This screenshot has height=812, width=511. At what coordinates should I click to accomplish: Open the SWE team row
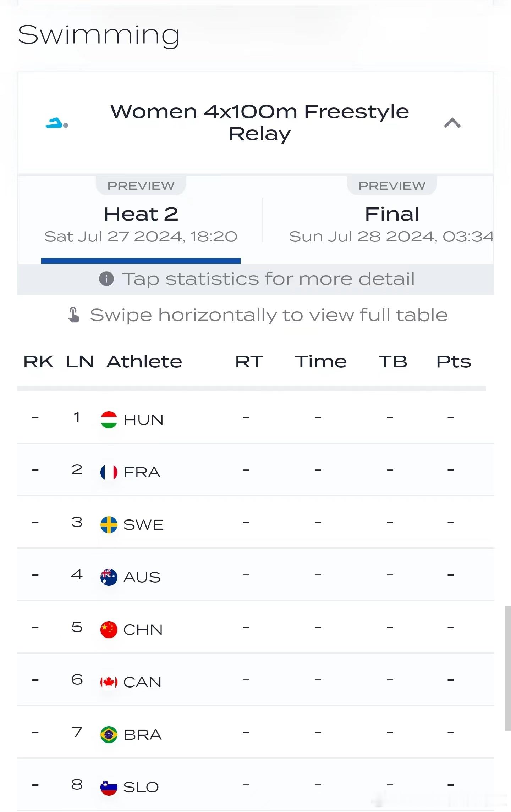(x=255, y=522)
